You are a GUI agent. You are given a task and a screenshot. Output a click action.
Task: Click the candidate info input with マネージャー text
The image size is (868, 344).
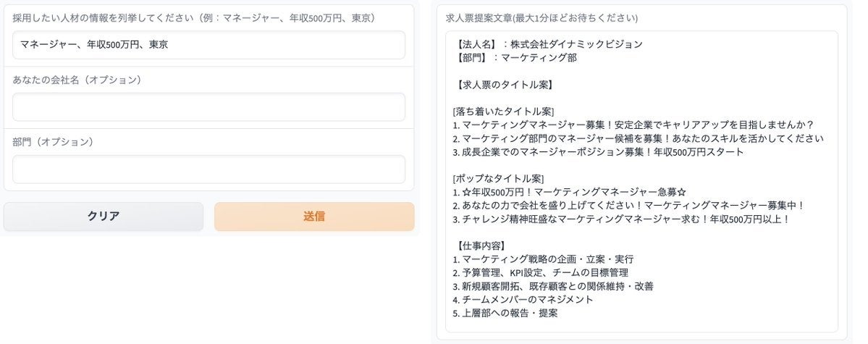point(208,45)
